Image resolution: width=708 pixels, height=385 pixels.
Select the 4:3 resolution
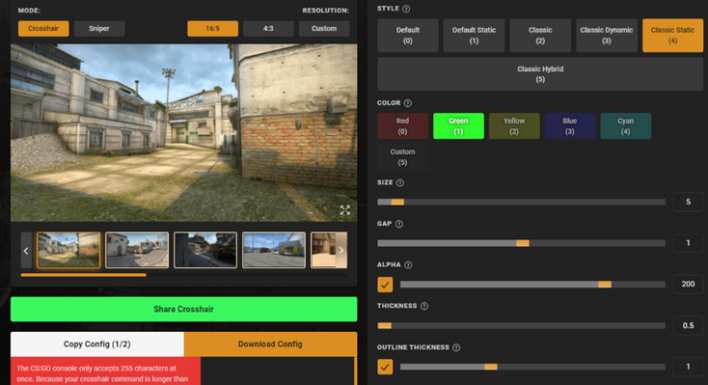click(268, 28)
